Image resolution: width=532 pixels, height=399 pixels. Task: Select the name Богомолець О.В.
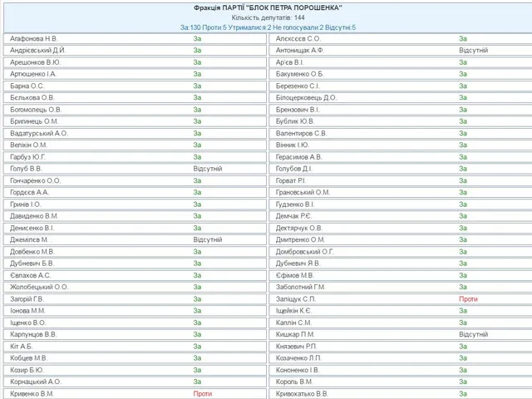click(36, 109)
